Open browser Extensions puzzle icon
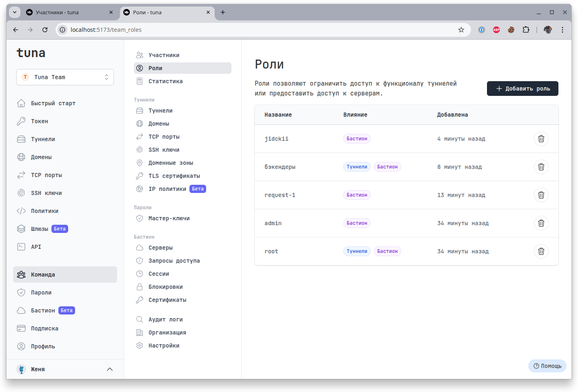The height and width of the screenshot is (392, 578). (x=526, y=30)
